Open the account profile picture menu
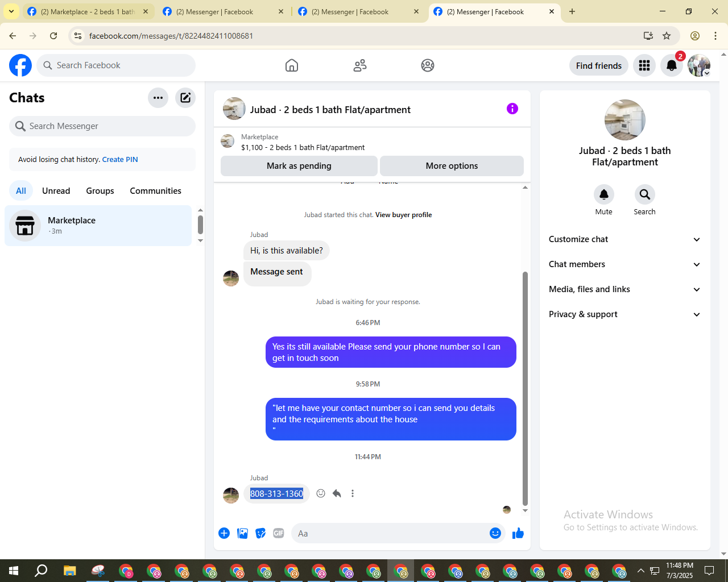 [x=699, y=65]
